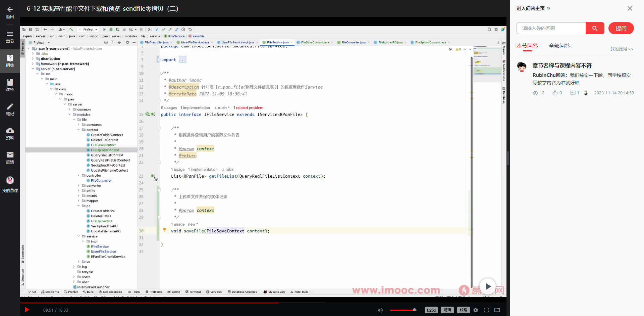This screenshot has height=316, width=644.
Task: Click the green Run icon in IDE toolbar
Action: (105, 30)
